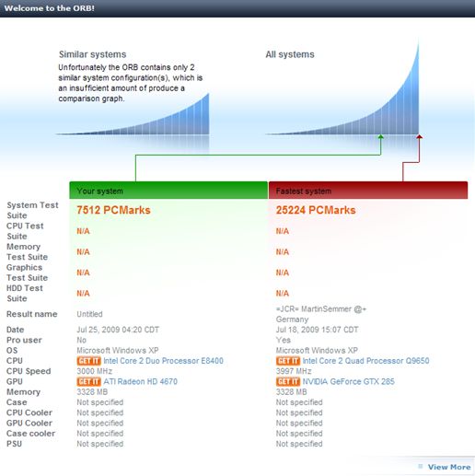Screen dimensions: 475x476
Task: Click the GPU Cooler row label
Action: point(29,424)
